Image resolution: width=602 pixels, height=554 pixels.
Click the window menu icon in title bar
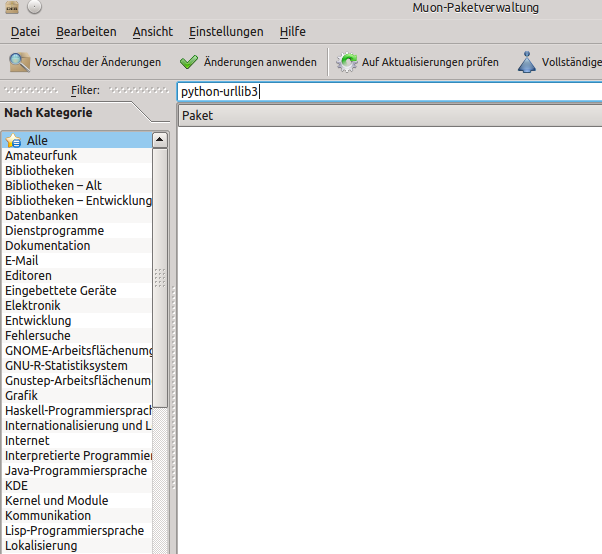[x=10, y=7]
